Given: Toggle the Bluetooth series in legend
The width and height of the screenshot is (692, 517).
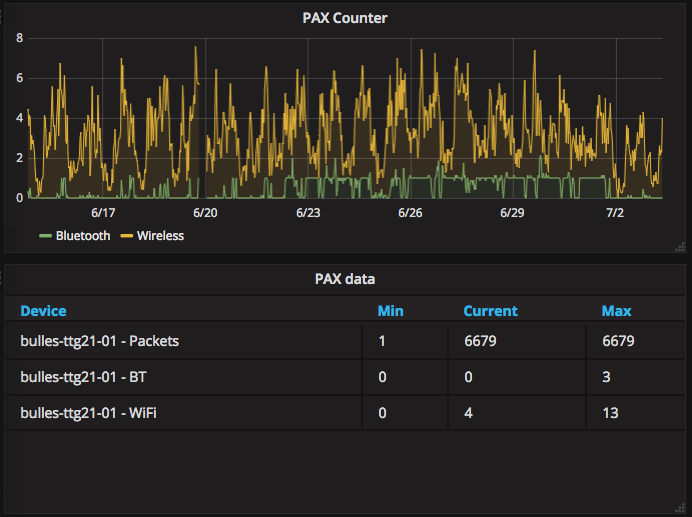Looking at the screenshot, I should pyautogui.click(x=83, y=236).
